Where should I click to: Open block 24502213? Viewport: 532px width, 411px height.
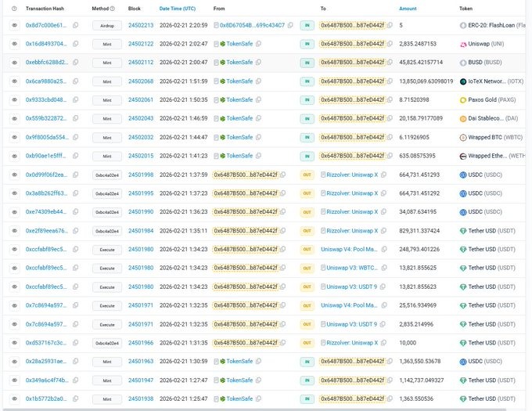click(x=141, y=25)
